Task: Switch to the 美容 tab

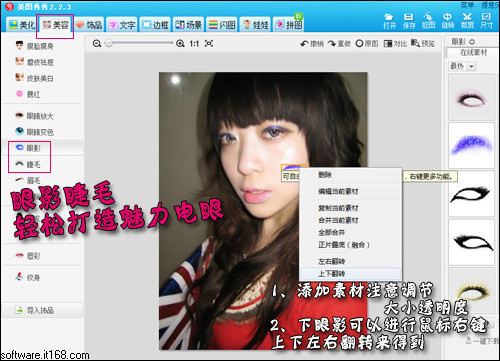Action: click(55, 25)
